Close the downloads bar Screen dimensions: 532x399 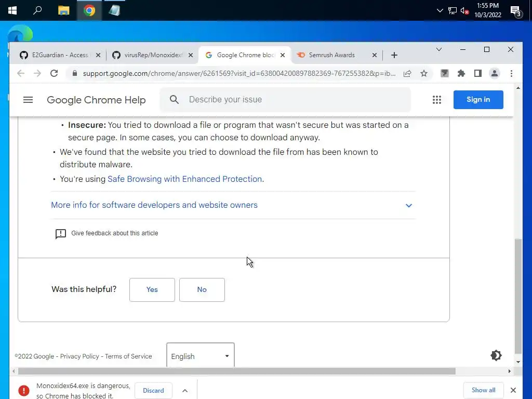(513, 390)
